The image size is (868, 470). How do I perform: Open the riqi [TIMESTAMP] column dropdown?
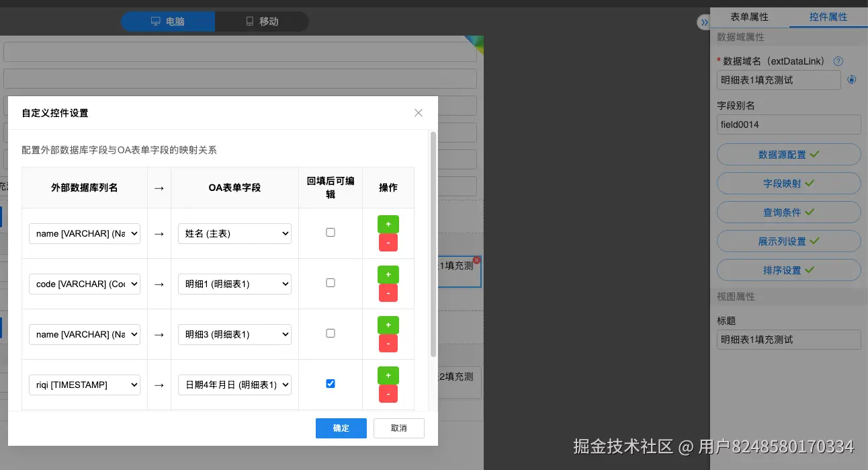pyautogui.click(x=85, y=385)
